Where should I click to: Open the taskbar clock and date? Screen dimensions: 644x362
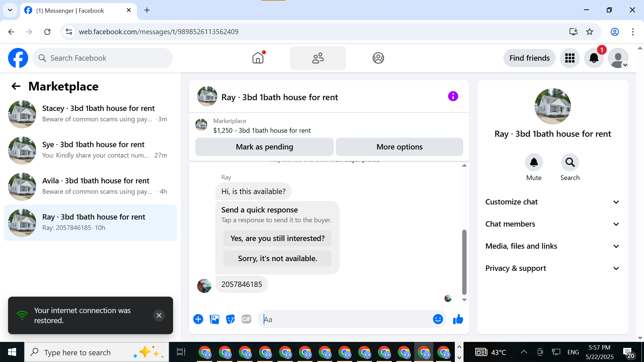tap(600, 352)
